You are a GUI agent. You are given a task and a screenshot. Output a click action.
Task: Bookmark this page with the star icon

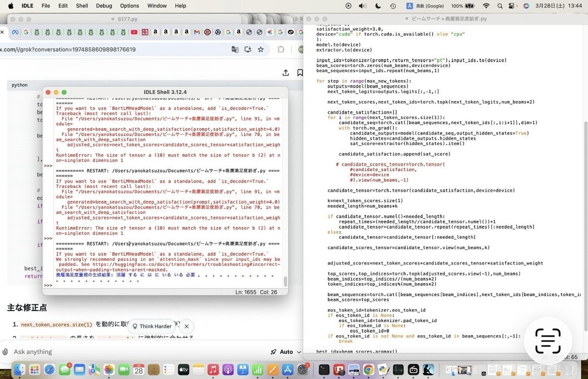261,49
